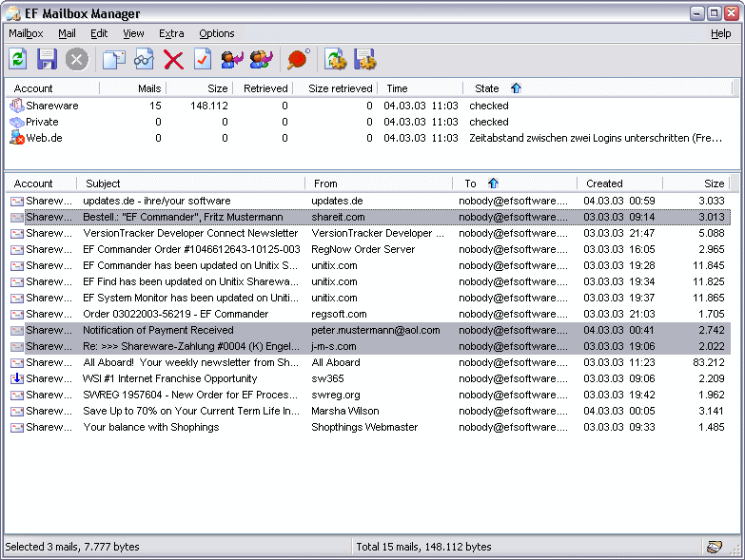Open the View menu
Viewport: 745px width, 560px height.
(133, 33)
